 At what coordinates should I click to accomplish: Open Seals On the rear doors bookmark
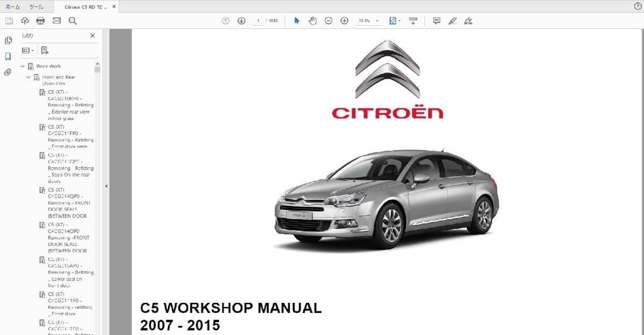(x=70, y=168)
